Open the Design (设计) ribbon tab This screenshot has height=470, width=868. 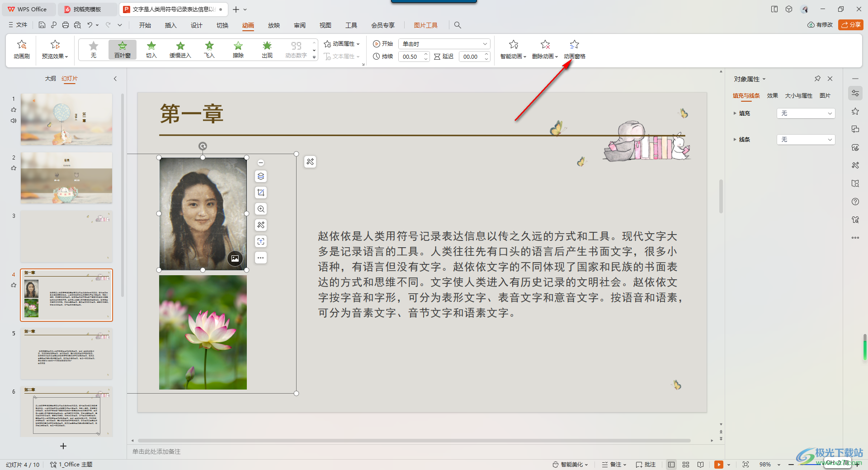click(x=197, y=25)
